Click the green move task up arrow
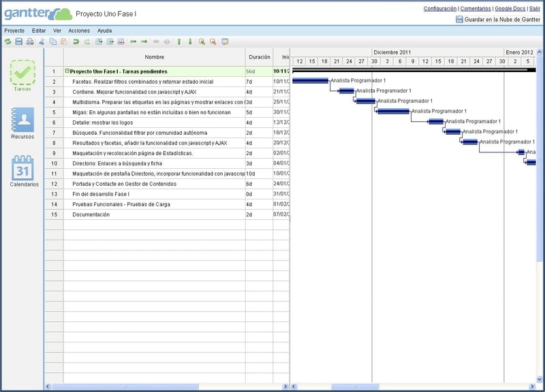The image size is (545, 392). tap(179, 42)
